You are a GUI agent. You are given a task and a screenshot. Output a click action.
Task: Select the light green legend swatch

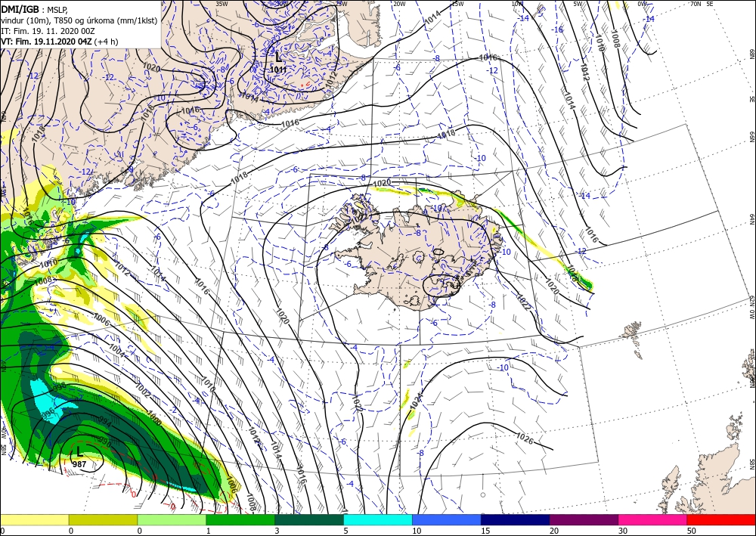pos(172,519)
